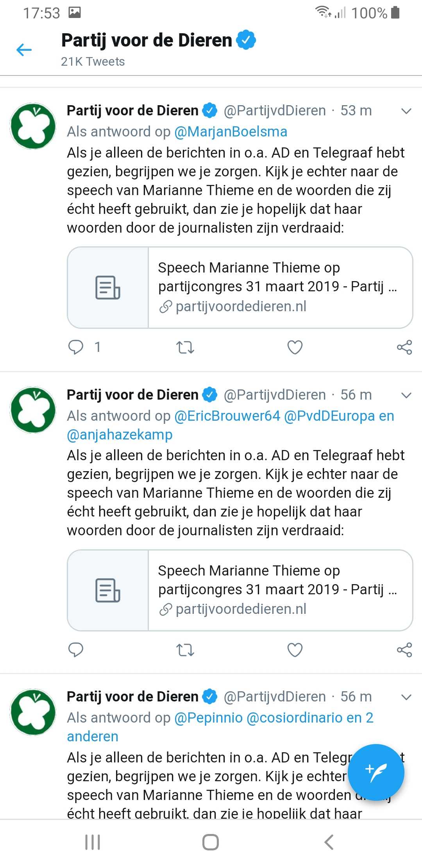Open options chevron on 53 m tweet

pos(406,111)
